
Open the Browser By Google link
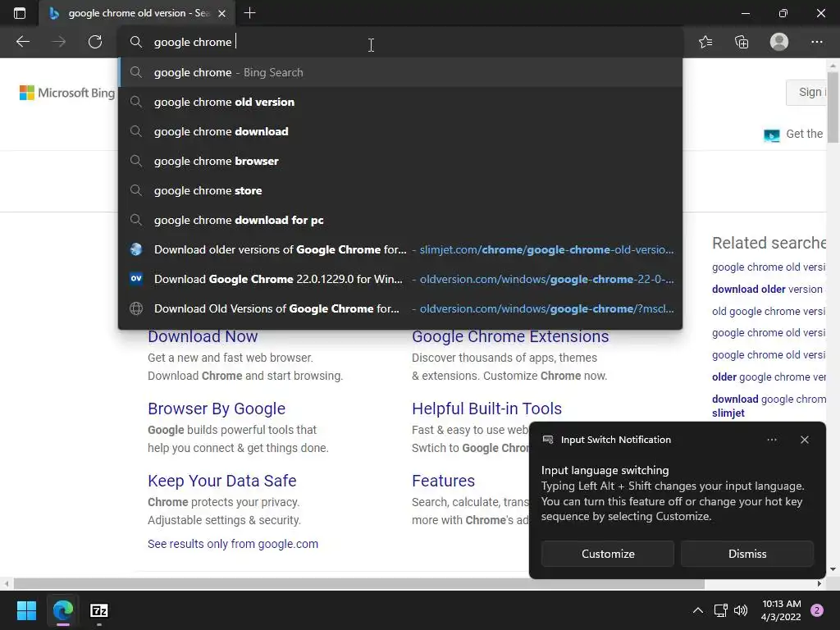217,409
